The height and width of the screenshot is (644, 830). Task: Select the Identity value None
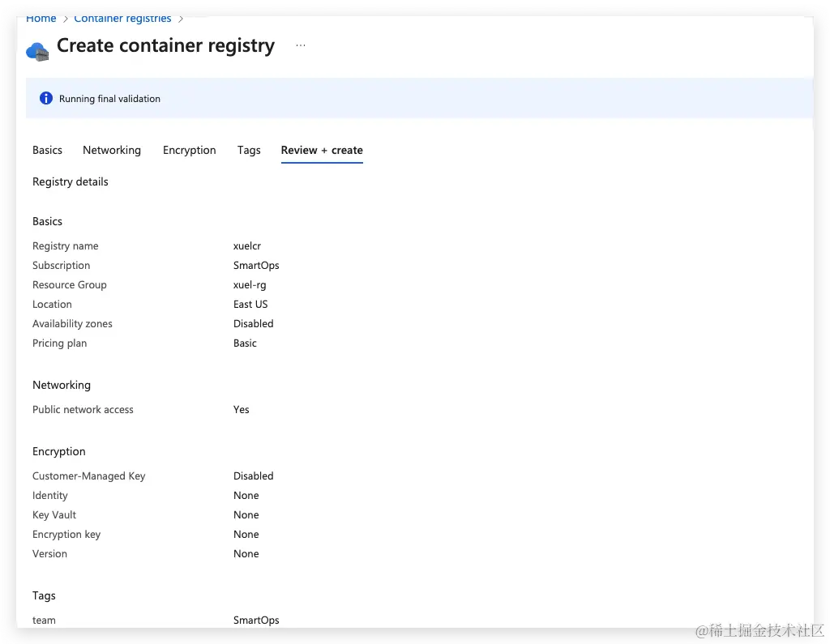[x=246, y=495]
